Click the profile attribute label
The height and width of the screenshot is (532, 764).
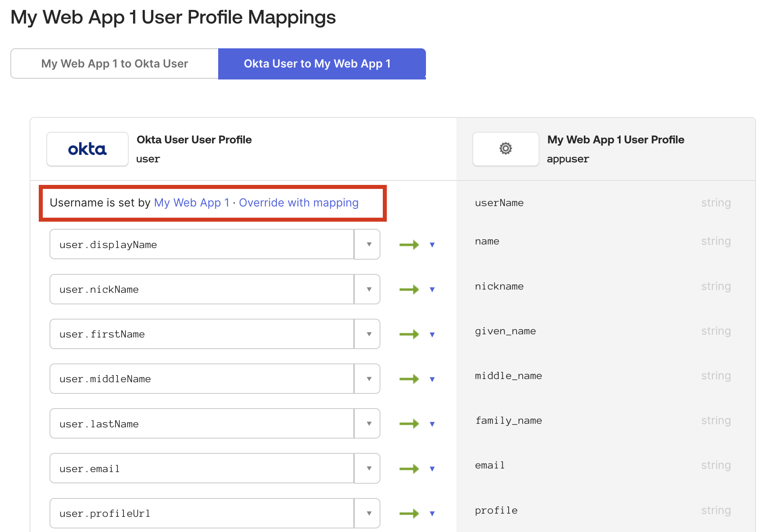point(496,510)
